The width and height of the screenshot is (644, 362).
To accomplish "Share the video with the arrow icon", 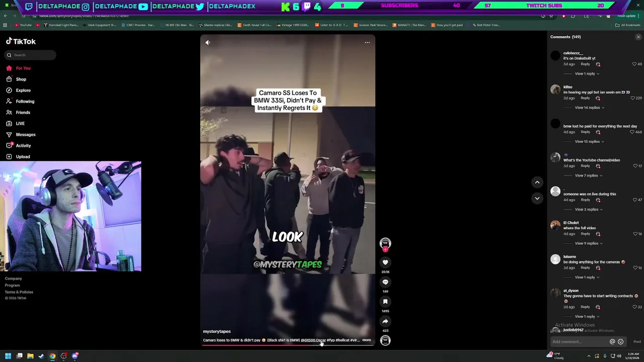I will [x=385, y=321].
